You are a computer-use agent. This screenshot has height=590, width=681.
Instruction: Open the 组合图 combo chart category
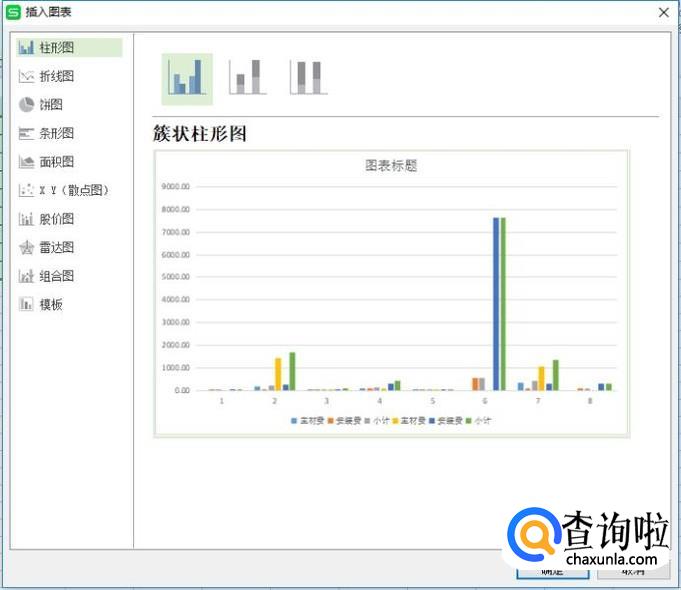click(46, 276)
